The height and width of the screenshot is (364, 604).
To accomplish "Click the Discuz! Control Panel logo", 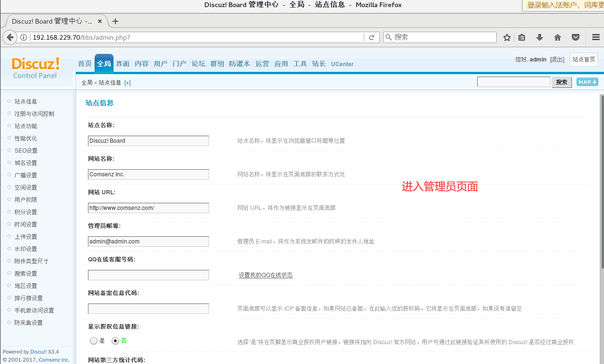I will point(35,68).
